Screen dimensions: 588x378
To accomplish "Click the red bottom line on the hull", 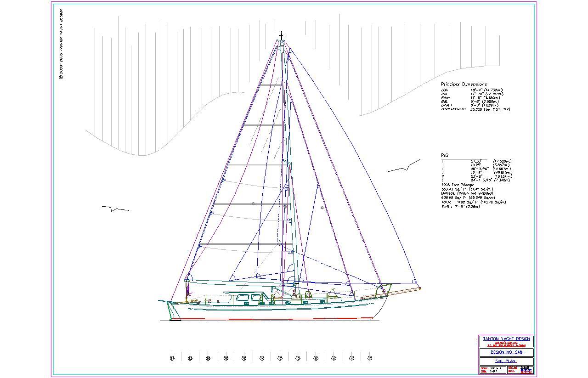I will [276, 318].
